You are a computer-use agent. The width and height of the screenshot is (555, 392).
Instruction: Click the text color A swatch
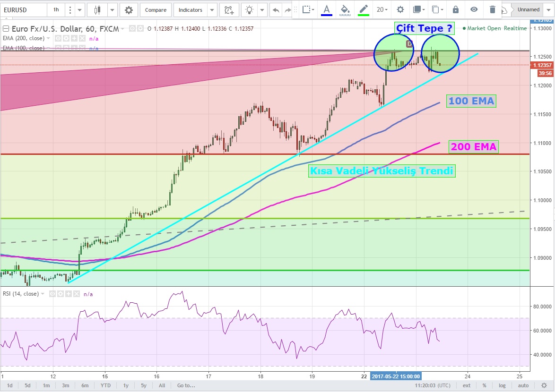pyautogui.click(x=326, y=9)
